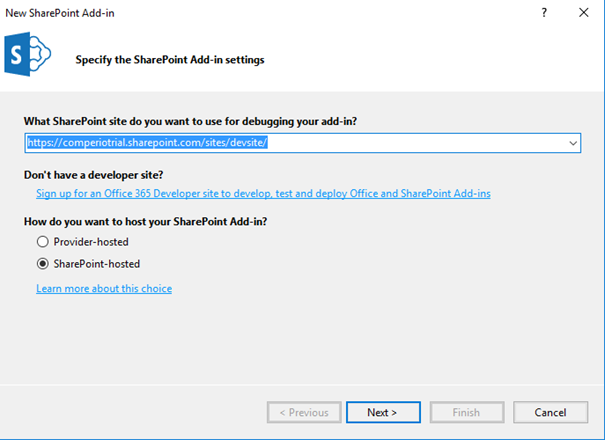Screen dimensions: 605x440
Task: Click the disabled Previous button
Action: point(304,412)
